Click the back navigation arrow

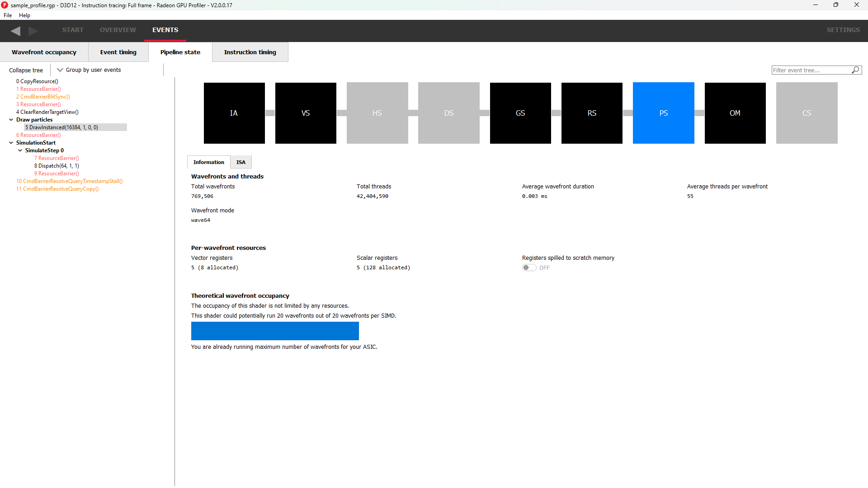point(15,31)
